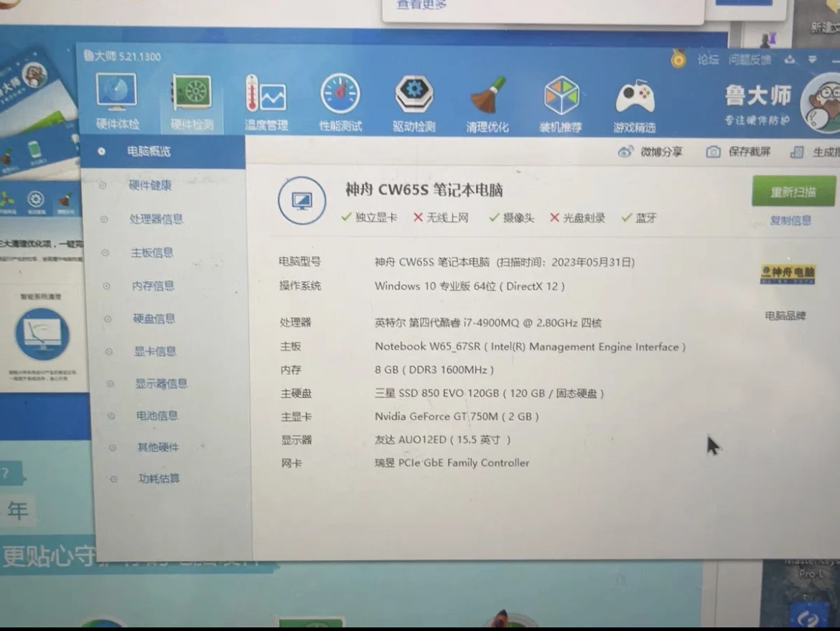Click the 复制信息 copy info link

point(790,220)
